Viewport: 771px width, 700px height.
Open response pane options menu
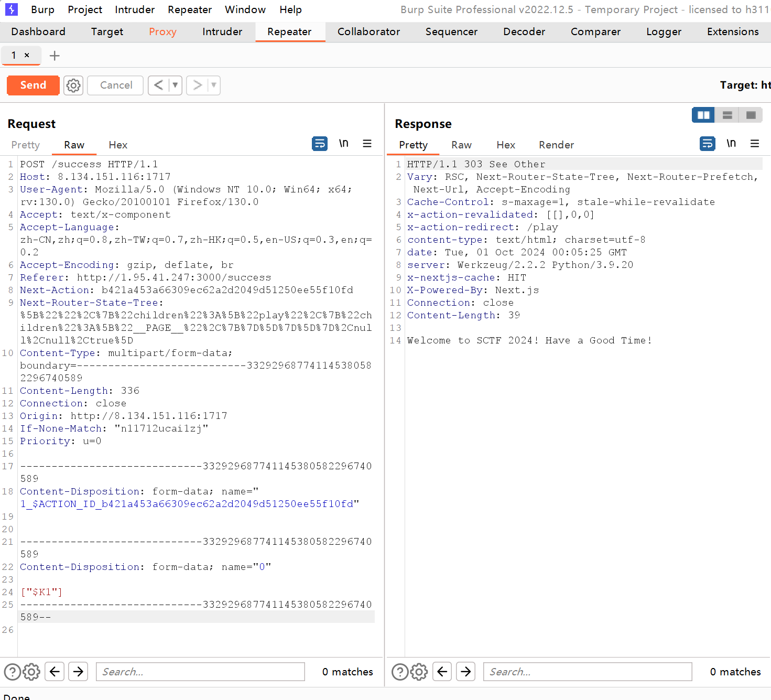pyautogui.click(x=755, y=144)
